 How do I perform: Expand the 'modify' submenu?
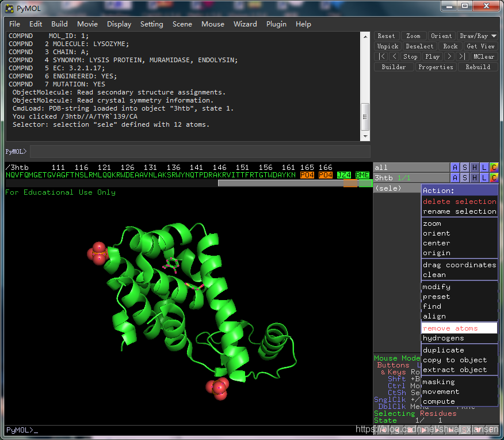[x=459, y=287]
